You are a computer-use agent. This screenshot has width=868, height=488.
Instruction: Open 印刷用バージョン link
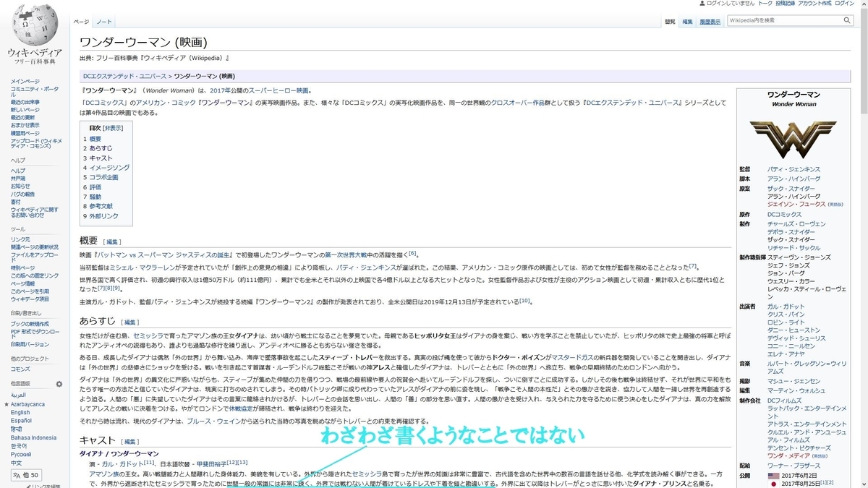pyautogui.click(x=30, y=344)
